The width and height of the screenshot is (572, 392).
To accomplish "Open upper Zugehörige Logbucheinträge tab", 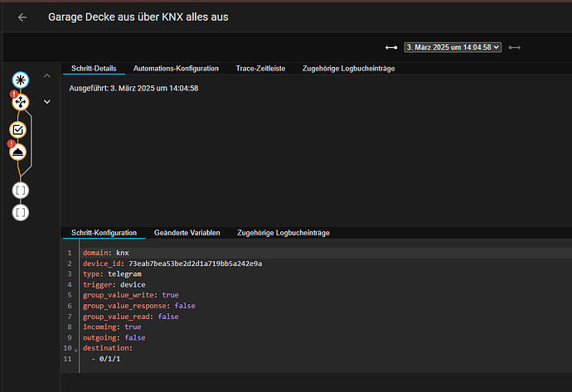I will click(x=348, y=69).
